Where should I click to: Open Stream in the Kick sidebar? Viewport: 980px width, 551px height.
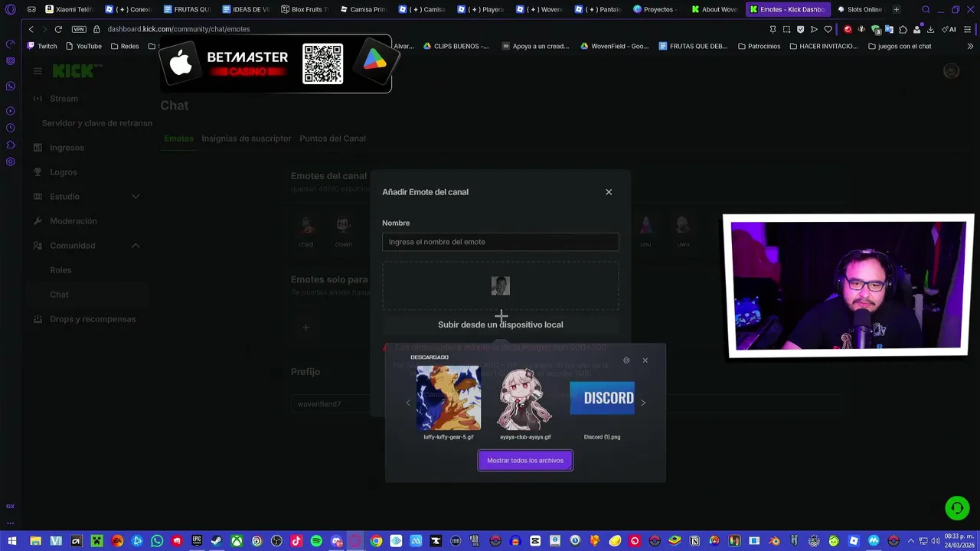(x=64, y=99)
